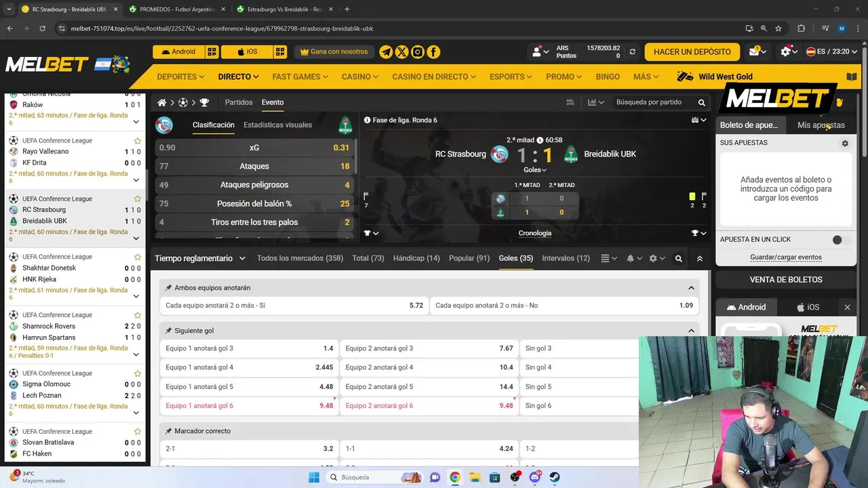Click Guardar/cargar eventos link
The height and width of the screenshot is (488, 868).
pyautogui.click(x=786, y=258)
